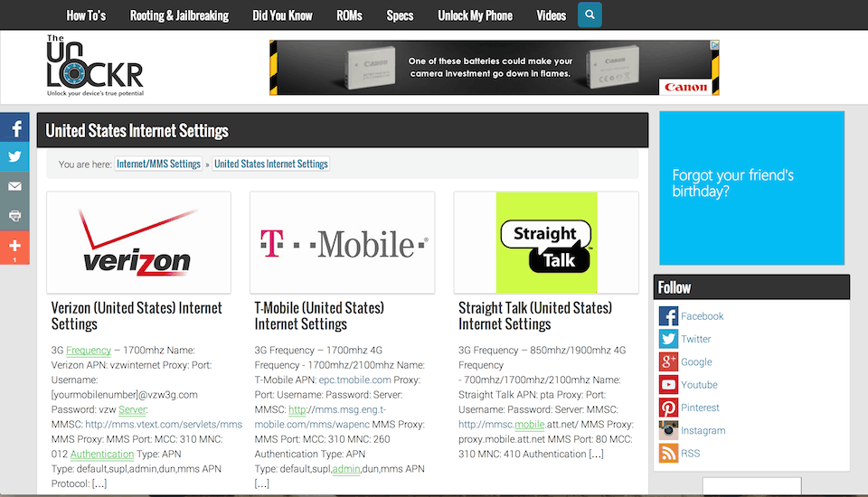Viewport: 868px width, 497px height.
Task: Click the Facebook icon in Follow panel
Action: pos(668,316)
